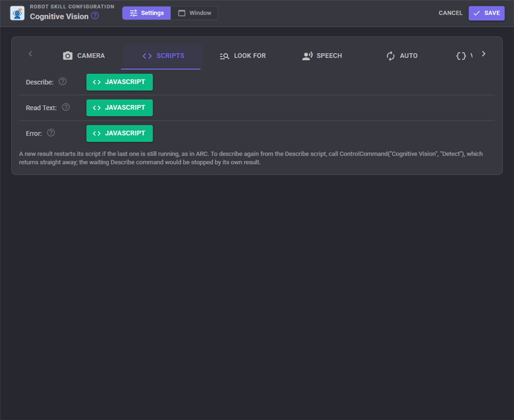Edit the Error JavaScript script
The height and width of the screenshot is (420, 514).
[119, 133]
